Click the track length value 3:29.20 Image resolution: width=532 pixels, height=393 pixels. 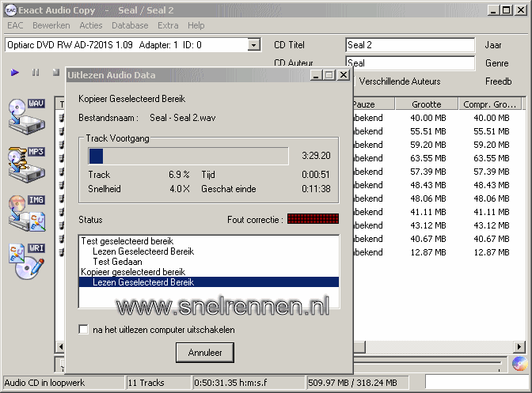click(316, 156)
